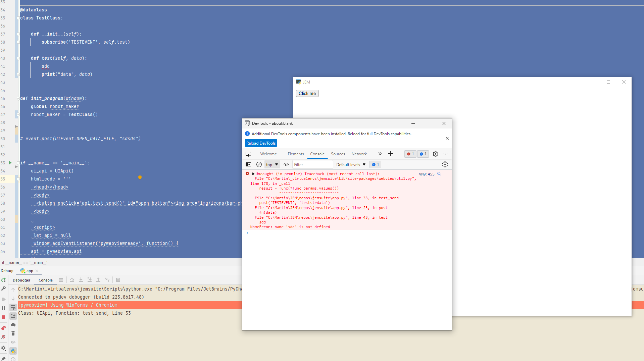Open DevTools customize ellipsis menu
644x361 pixels.
click(x=446, y=154)
